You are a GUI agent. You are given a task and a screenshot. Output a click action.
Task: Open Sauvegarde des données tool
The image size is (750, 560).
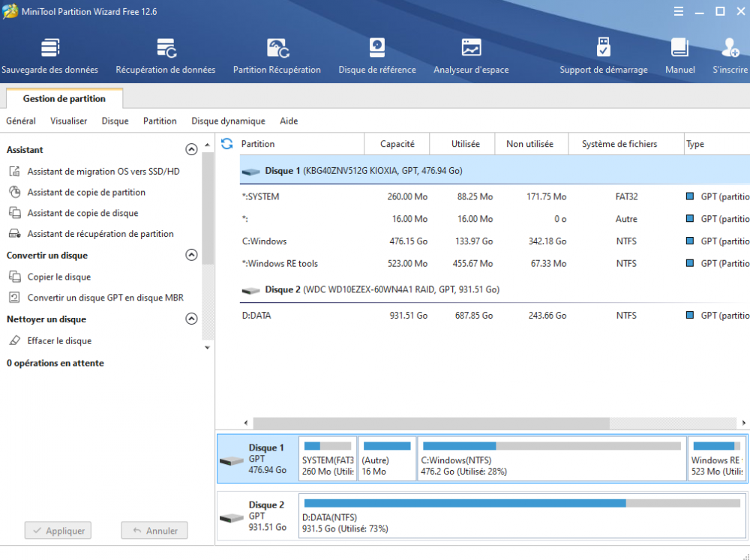click(49, 56)
